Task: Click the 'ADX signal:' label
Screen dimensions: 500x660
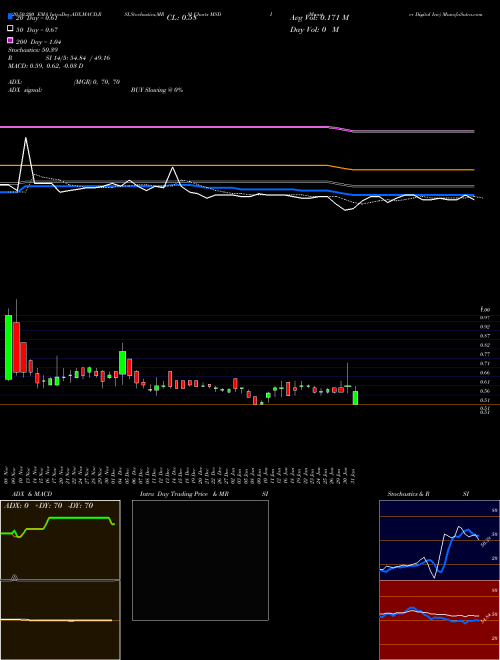Action: click(x=25, y=90)
